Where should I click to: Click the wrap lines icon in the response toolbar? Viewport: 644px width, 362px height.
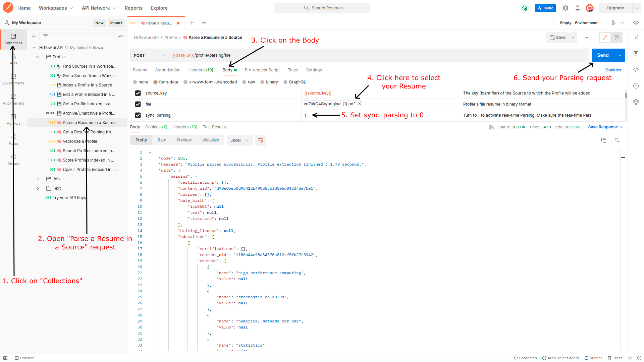(x=260, y=140)
